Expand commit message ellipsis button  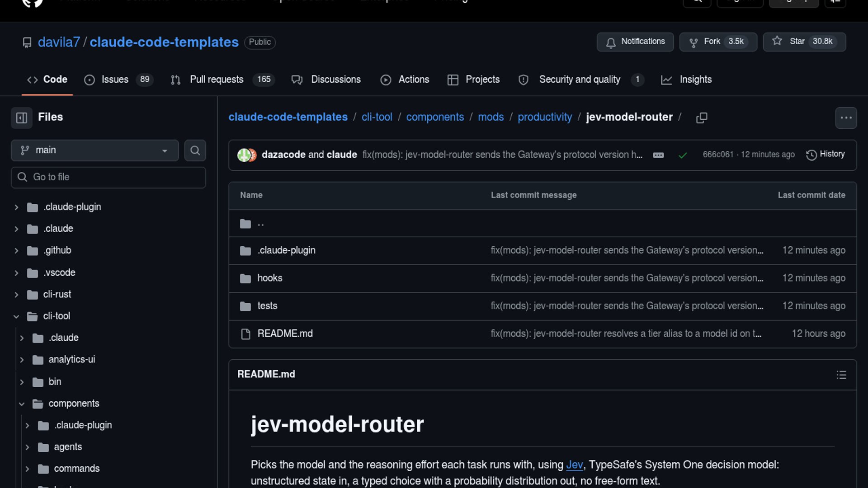tap(658, 155)
